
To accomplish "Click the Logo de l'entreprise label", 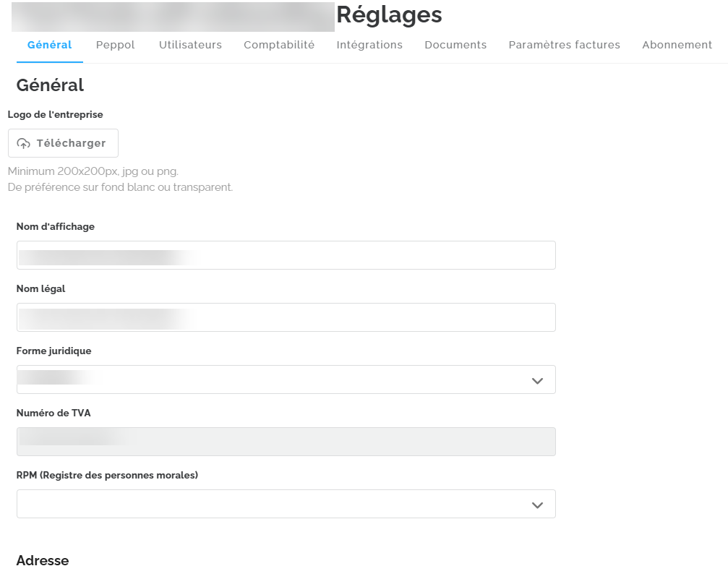I will tap(56, 114).
